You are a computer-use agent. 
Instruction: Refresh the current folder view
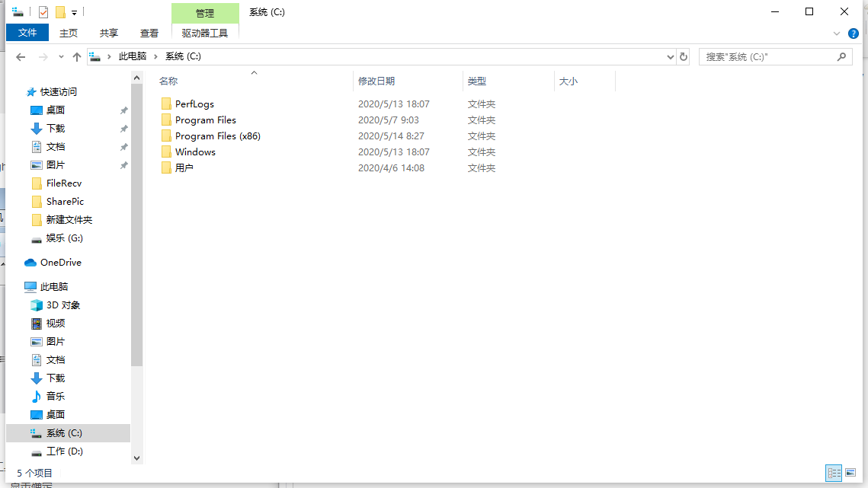click(x=684, y=57)
